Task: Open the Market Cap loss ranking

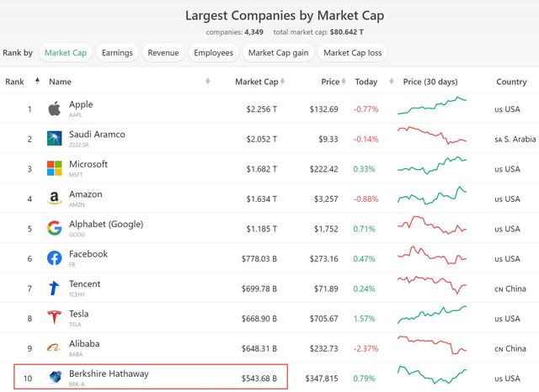Action: [x=352, y=53]
